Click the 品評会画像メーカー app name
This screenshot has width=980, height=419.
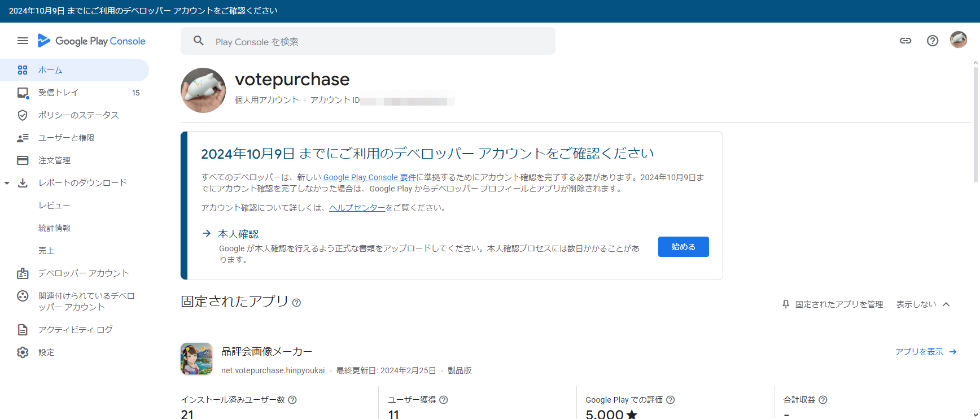[266, 352]
